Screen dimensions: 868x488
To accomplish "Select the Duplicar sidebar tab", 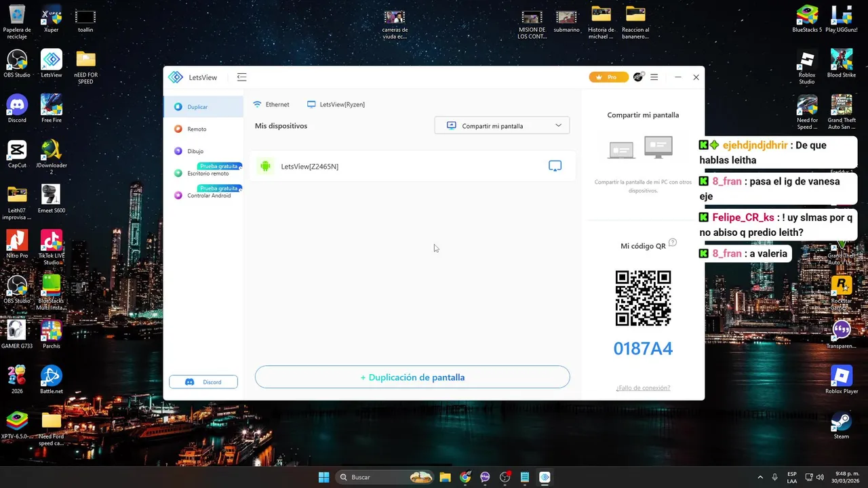I will 203,106.
